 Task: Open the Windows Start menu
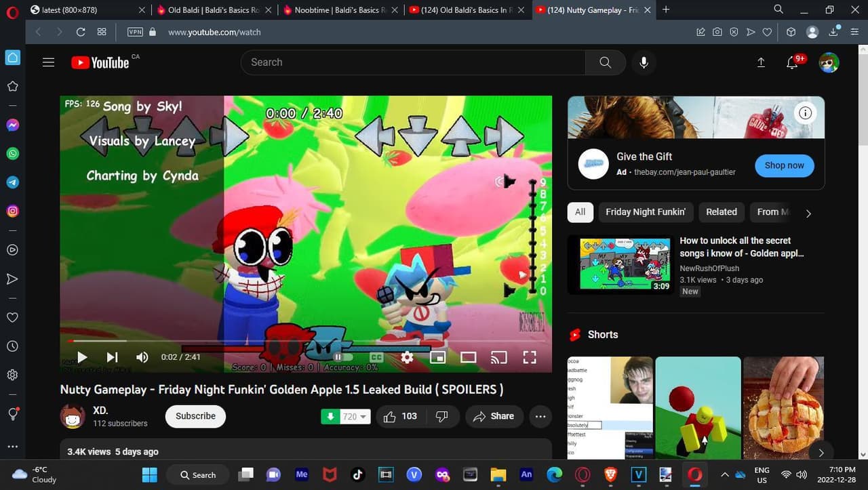point(150,474)
